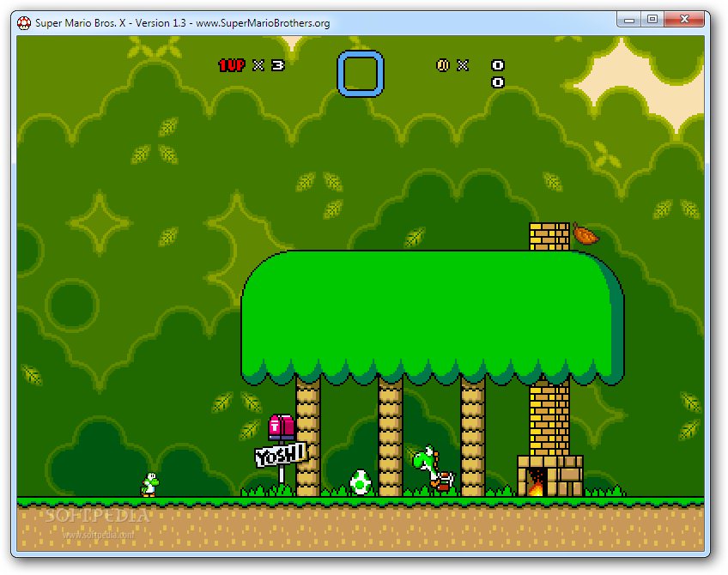Minimize the Super Mario Bros. X window
728x575 pixels.
pos(629,19)
